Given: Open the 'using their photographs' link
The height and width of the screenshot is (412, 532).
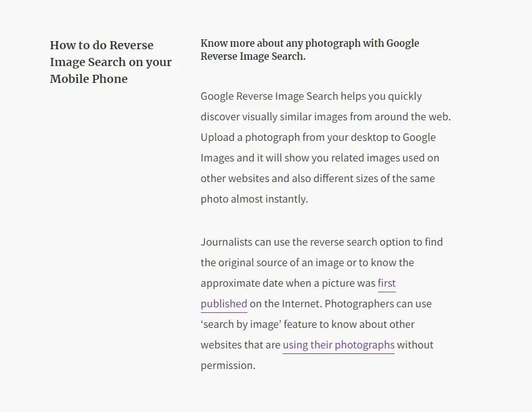Looking at the screenshot, I should [x=339, y=345].
